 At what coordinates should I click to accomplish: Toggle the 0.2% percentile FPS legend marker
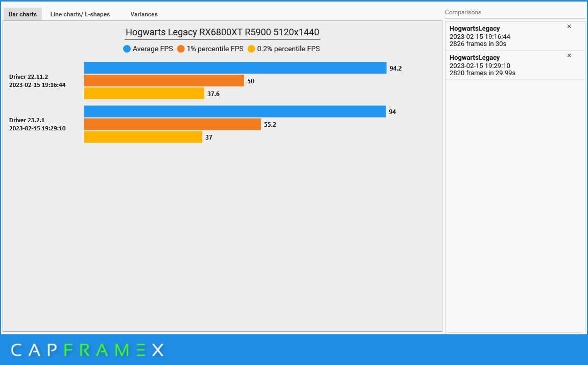coord(251,49)
